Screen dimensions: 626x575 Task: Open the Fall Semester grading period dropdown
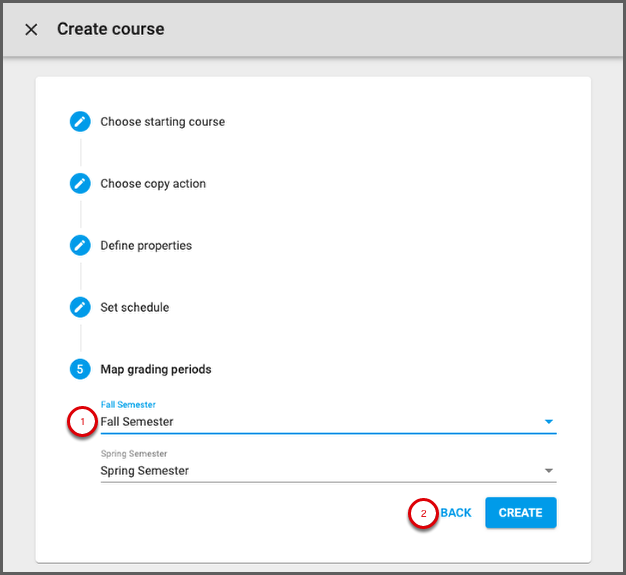click(x=320, y=422)
